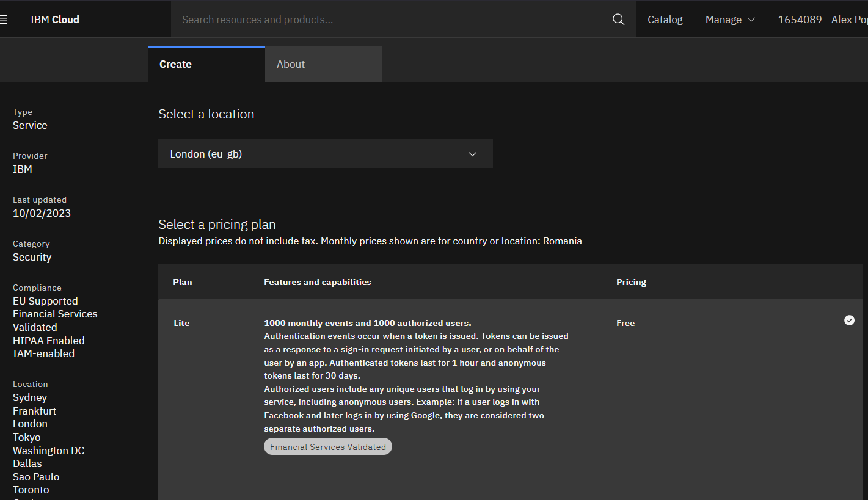Click Washington DC in the Location list
868x500 pixels.
[49, 451]
